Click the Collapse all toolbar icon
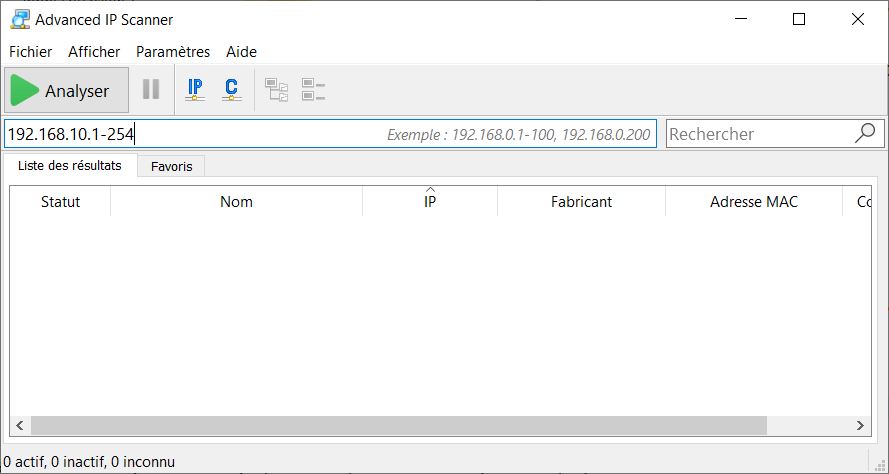This screenshot has height=474, width=889. pyautogui.click(x=314, y=90)
